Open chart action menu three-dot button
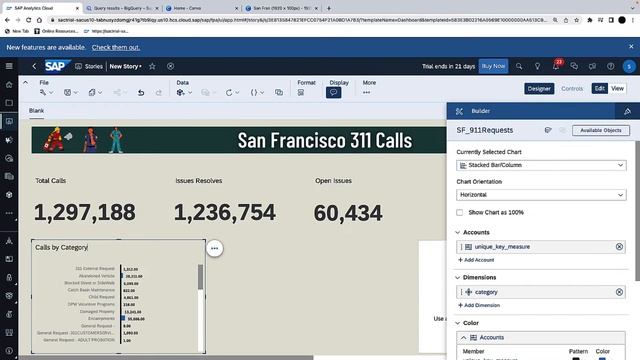Image resolution: width=640 pixels, height=360 pixels. (215, 248)
